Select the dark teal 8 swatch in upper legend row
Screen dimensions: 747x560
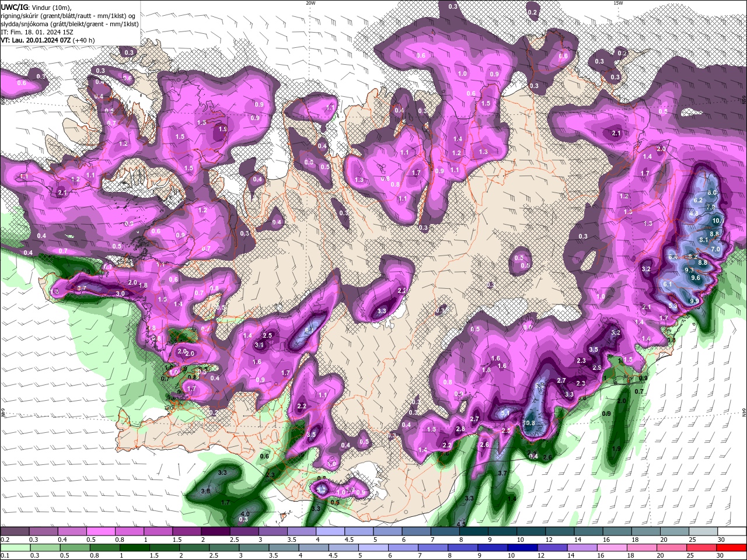(474, 531)
